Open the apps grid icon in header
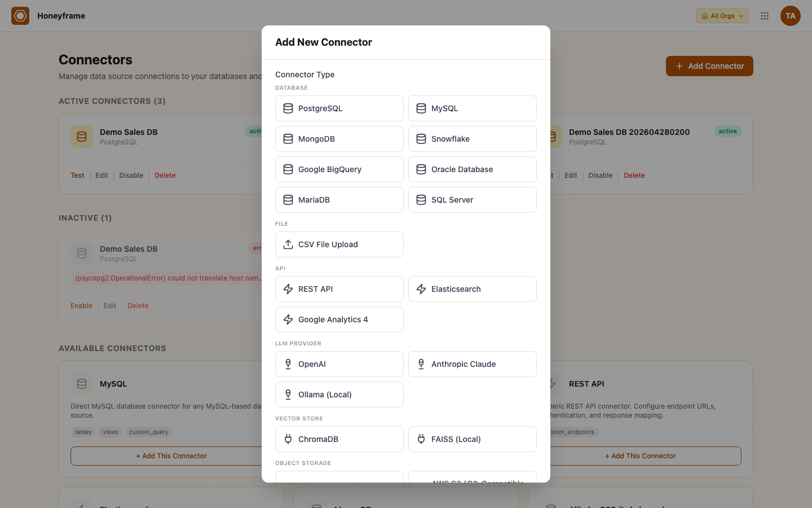 (765, 16)
